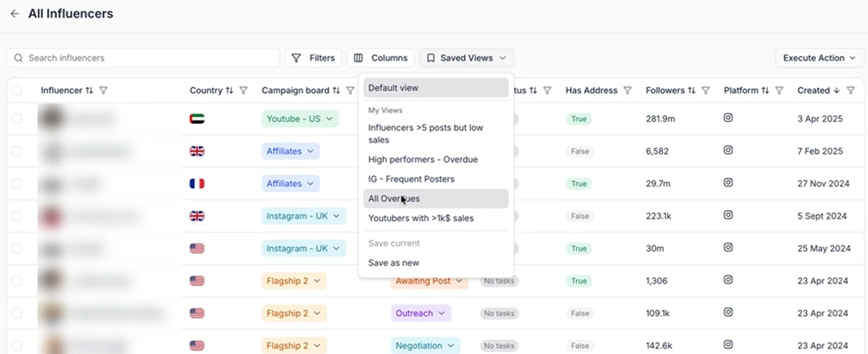Sort by Followers column arrows
The width and height of the screenshot is (868, 354).
coord(692,90)
